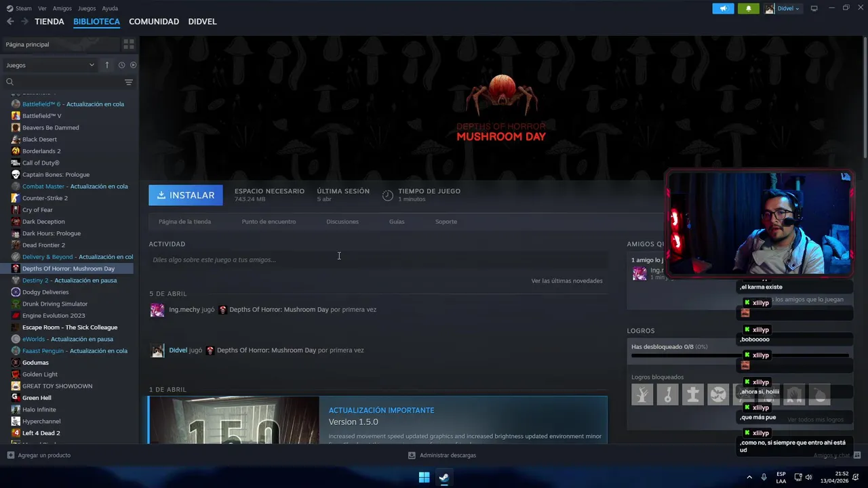Click the Administrar descargas icon

coord(412,455)
